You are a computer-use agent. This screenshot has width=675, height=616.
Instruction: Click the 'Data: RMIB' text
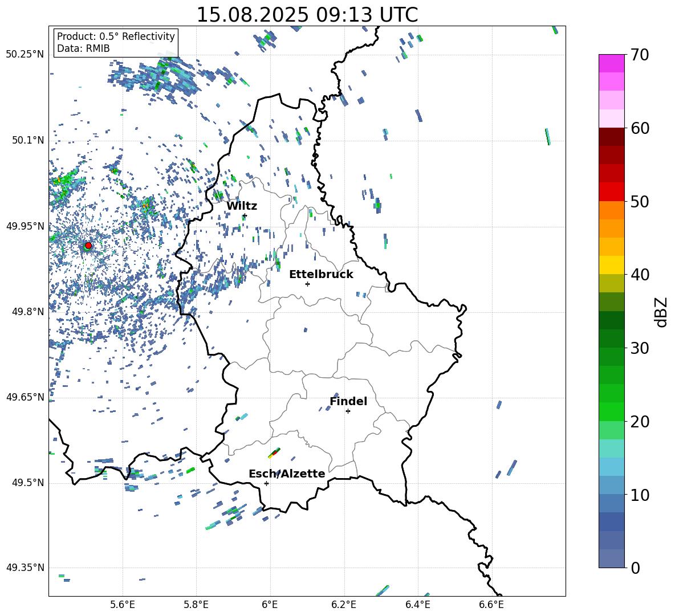tap(83, 48)
